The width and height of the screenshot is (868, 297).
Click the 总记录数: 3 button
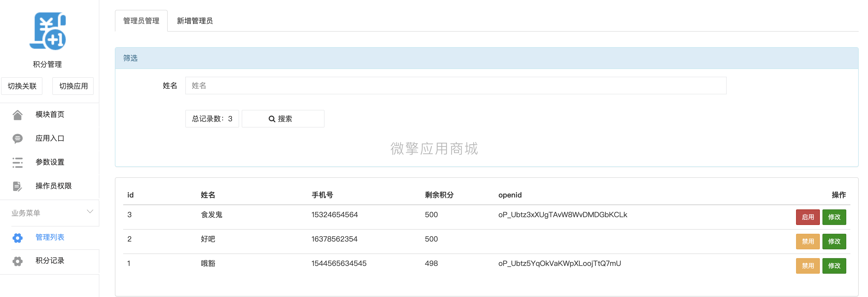click(212, 119)
